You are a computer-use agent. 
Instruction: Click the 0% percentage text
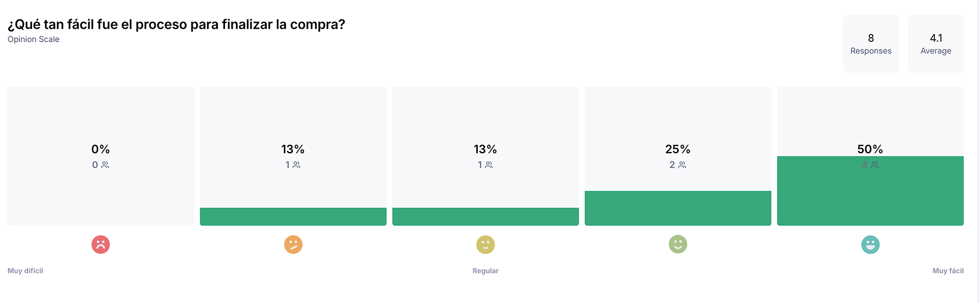[x=101, y=149]
